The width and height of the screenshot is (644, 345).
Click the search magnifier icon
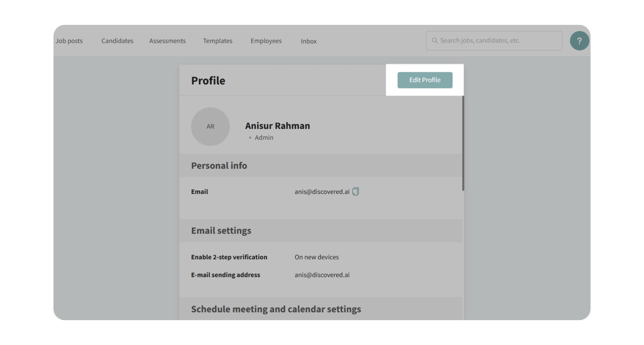click(435, 41)
